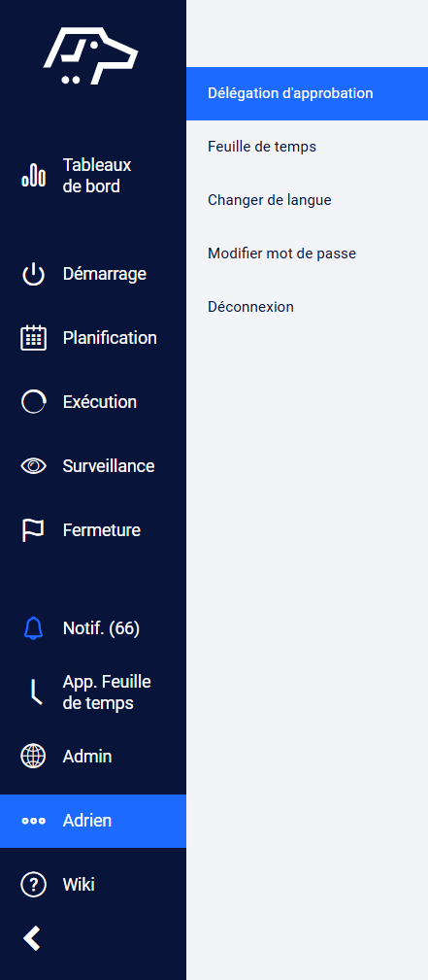Viewport: 428px width, 980px height.
Task: Click the clock timesheet approval icon
Action: tap(36, 693)
